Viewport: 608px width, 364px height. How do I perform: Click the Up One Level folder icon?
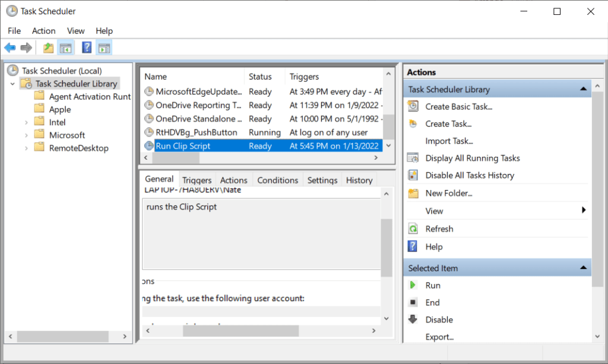(x=48, y=48)
